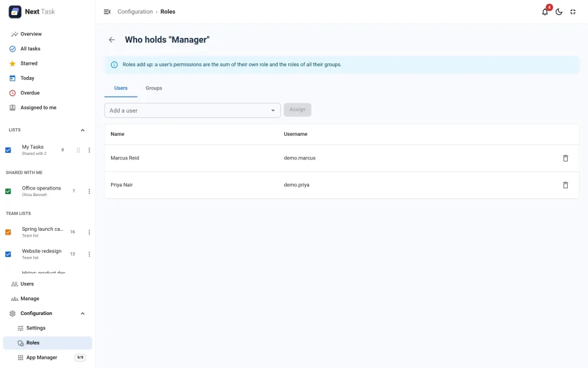
Task: Open the Starred tasks view
Action: (x=47, y=63)
